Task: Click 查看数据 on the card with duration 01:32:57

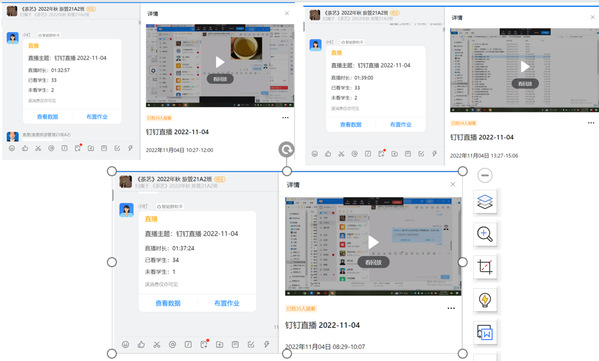Action: click(x=48, y=117)
